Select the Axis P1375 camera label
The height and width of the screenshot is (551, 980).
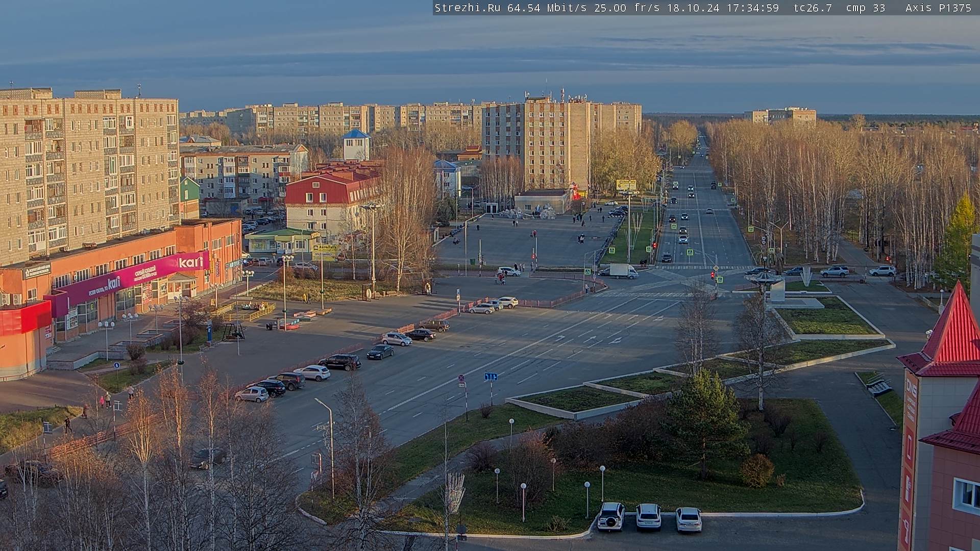tap(938, 8)
